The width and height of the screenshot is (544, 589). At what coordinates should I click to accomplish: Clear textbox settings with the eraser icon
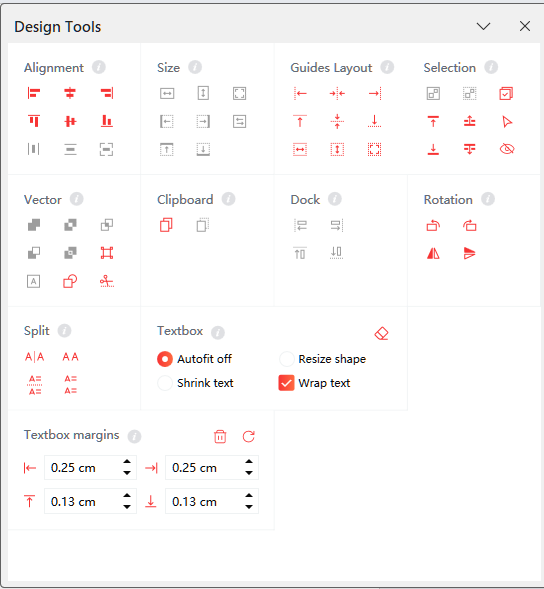(x=381, y=333)
